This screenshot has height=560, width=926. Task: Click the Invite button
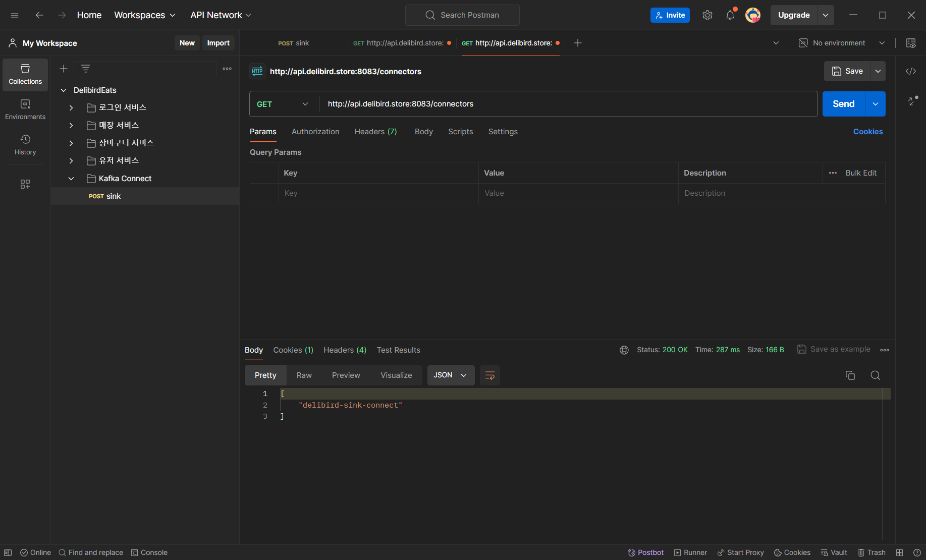click(x=670, y=15)
